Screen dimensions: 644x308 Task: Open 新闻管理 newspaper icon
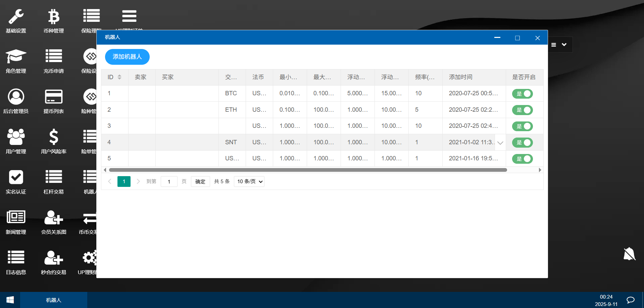[x=16, y=218]
